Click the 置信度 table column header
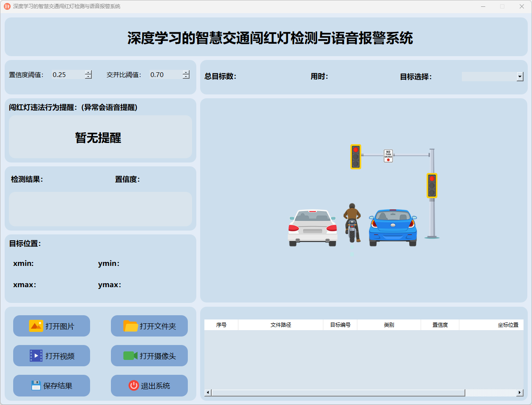 (x=440, y=325)
